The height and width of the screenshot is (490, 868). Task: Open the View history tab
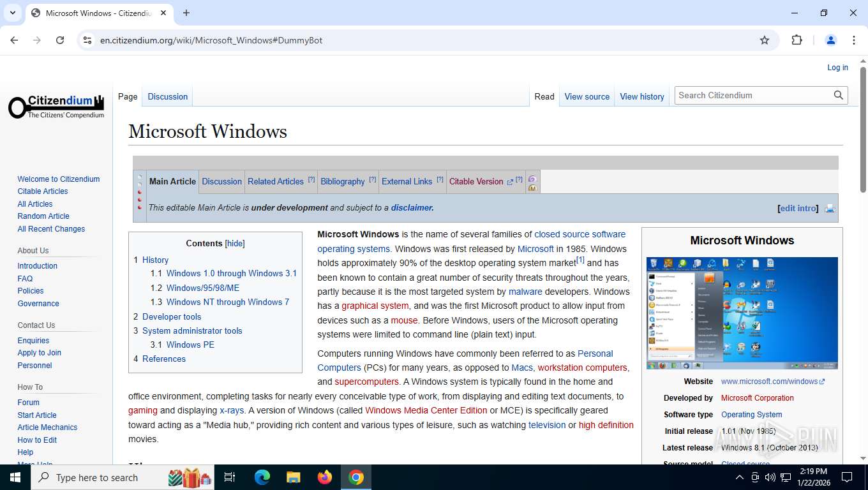[642, 96]
